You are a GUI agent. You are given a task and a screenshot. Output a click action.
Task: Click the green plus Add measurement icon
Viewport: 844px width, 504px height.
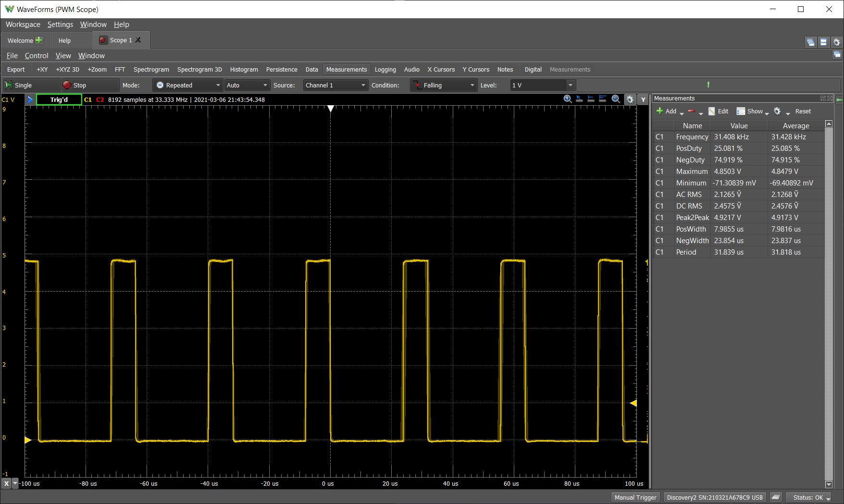(x=660, y=111)
